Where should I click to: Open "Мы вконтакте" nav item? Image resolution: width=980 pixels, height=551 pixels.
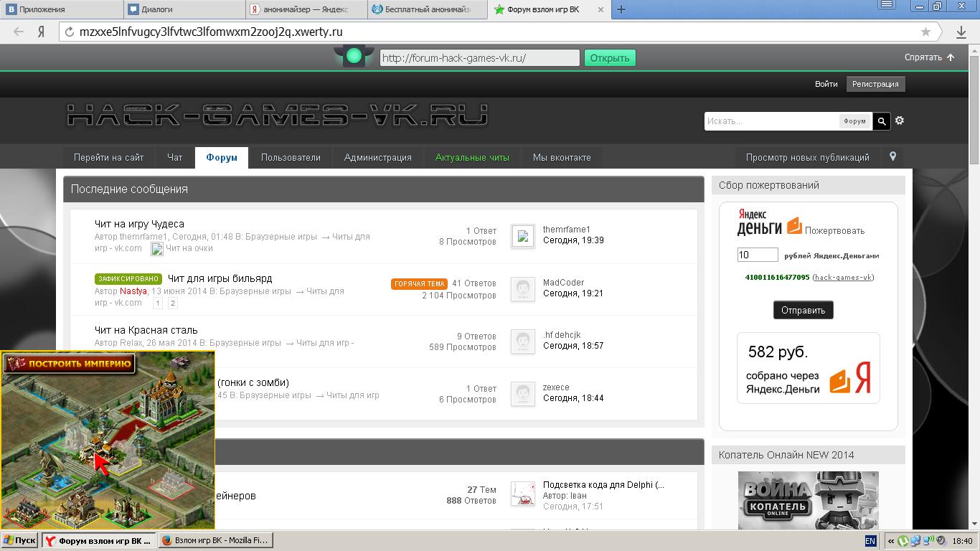pyautogui.click(x=562, y=157)
